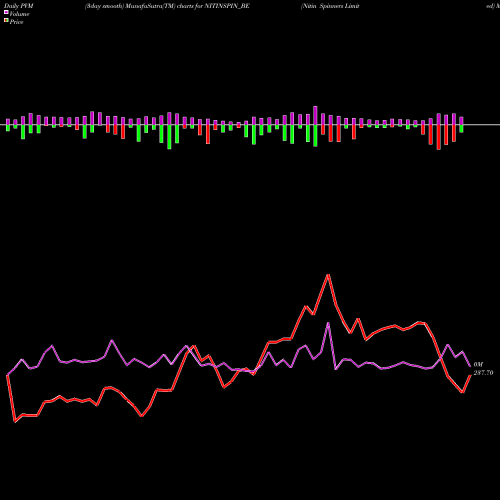The height and width of the screenshot is (500, 500).
Task: Click the '287.70' price value label
Action: pos(483,373)
